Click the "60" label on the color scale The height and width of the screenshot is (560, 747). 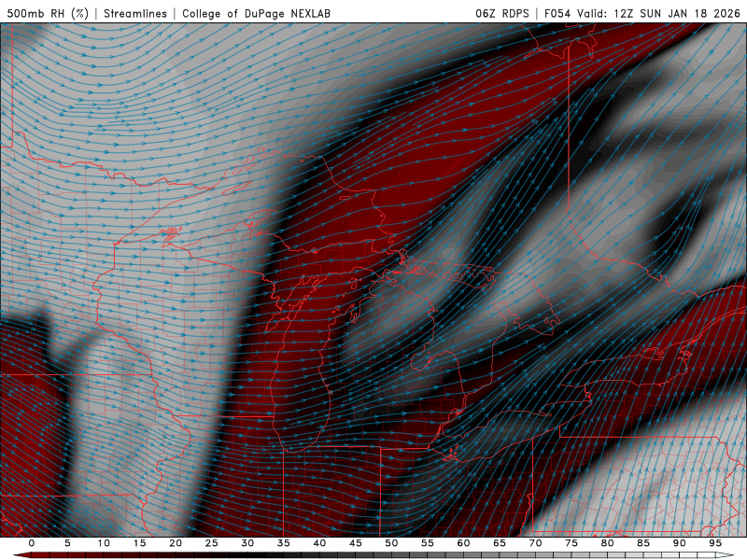463,543
